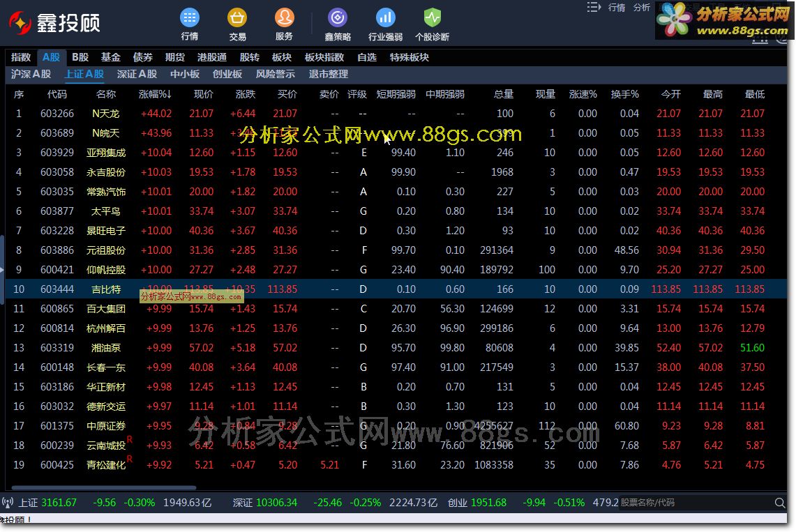Select the 长春一东 stock row
796x532 pixels.
pos(396,367)
